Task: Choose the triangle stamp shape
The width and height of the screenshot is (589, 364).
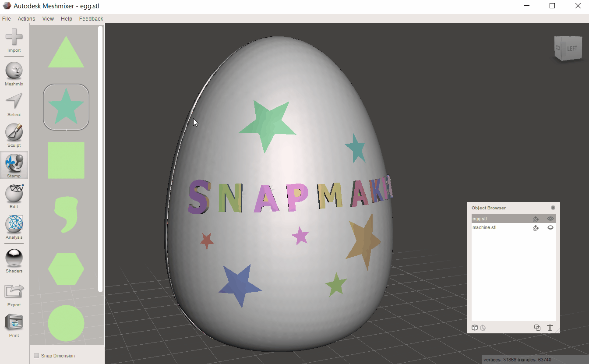Action: [x=66, y=52]
